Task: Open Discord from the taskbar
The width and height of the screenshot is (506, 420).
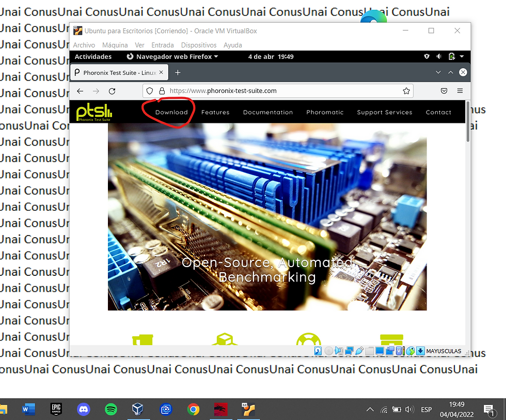Action: point(84,409)
